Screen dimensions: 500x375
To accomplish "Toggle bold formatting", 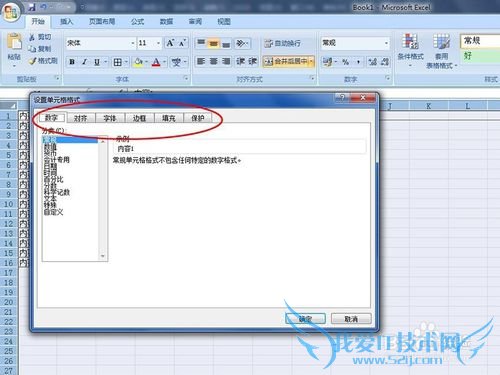I will pos(72,62).
